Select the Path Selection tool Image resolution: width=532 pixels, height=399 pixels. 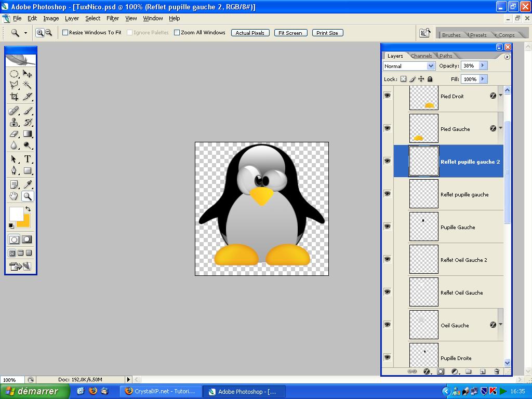[14, 159]
